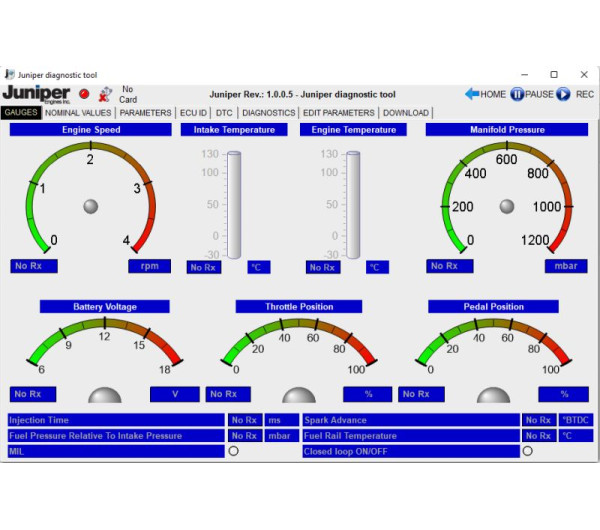Toggle the MIL indicator radio button
Screen dimensions: 600x530
(233, 451)
